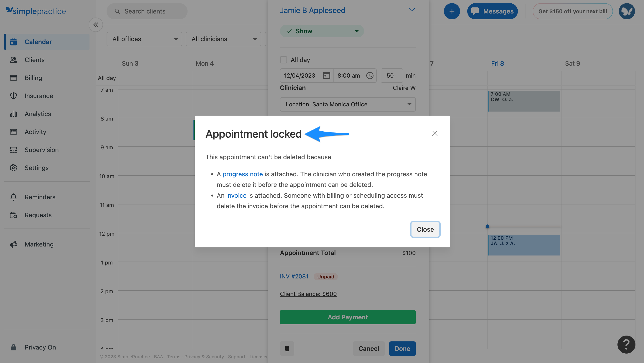Follow the progress note link
This screenshot has height=363, width=644.
[242, 174]
